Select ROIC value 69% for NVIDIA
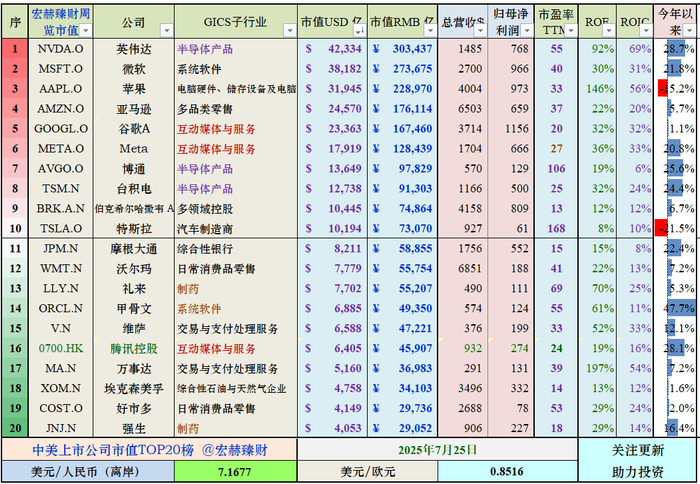700x484 pixels. tap(635, 49)
